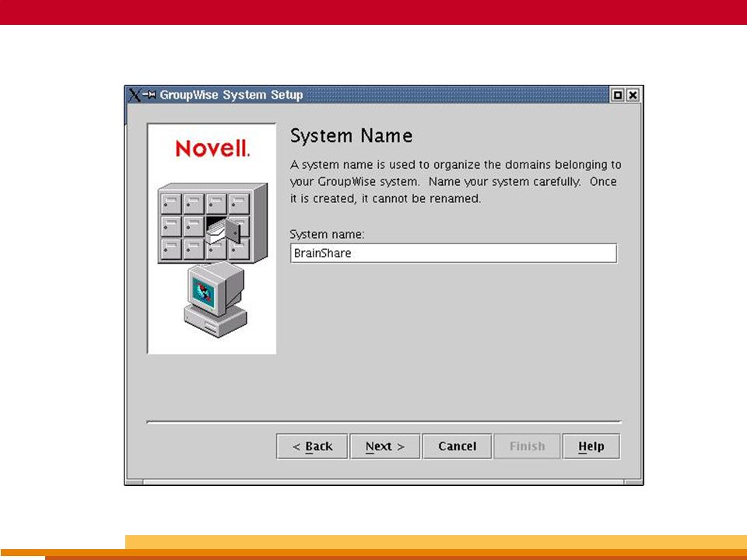The height and width of the screenshot is (560, 747).
Task: Close the GroupWise System Setup window
Action: pyautogui.click(x=633, y=95)
